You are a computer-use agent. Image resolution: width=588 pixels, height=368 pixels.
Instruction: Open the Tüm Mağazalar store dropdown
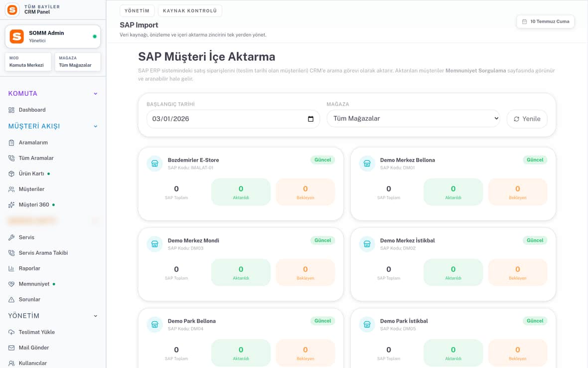[x=413, y=119]
